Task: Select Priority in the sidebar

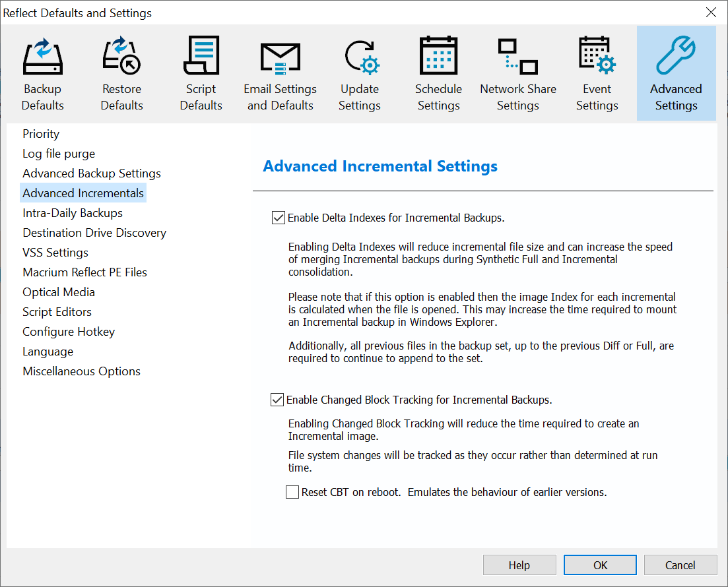Action: click(41, 134)
